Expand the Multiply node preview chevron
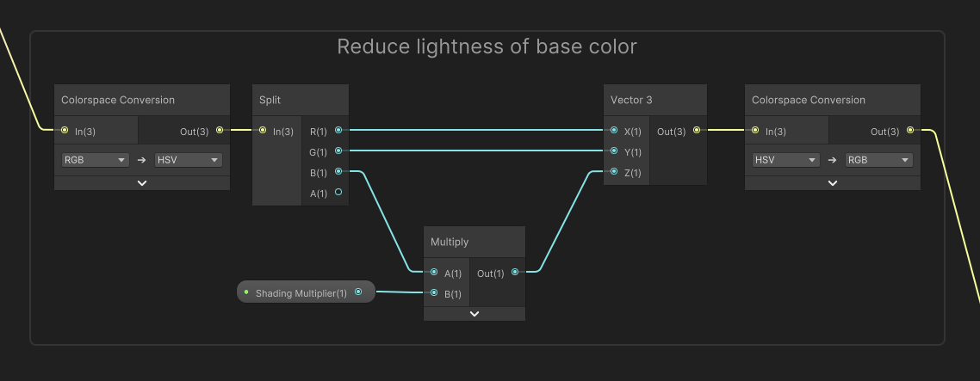Viewport: 980px width, 381px height. point(474,314)
